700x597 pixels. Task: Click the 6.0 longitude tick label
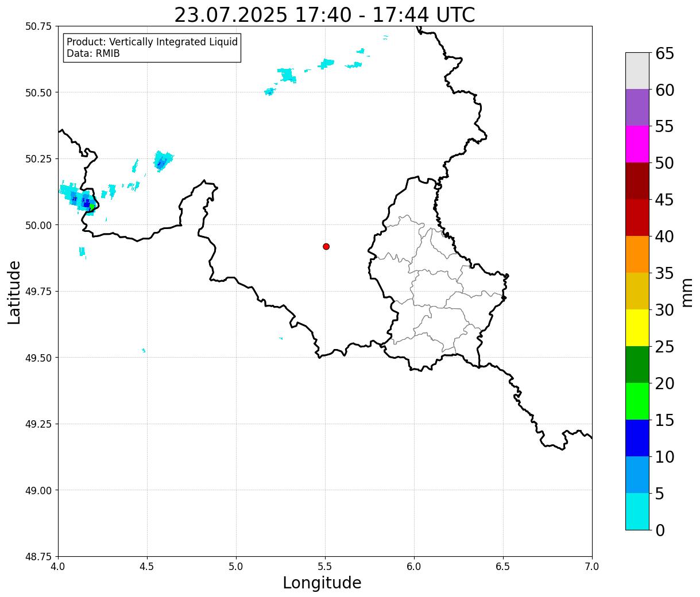pos(414,567)
